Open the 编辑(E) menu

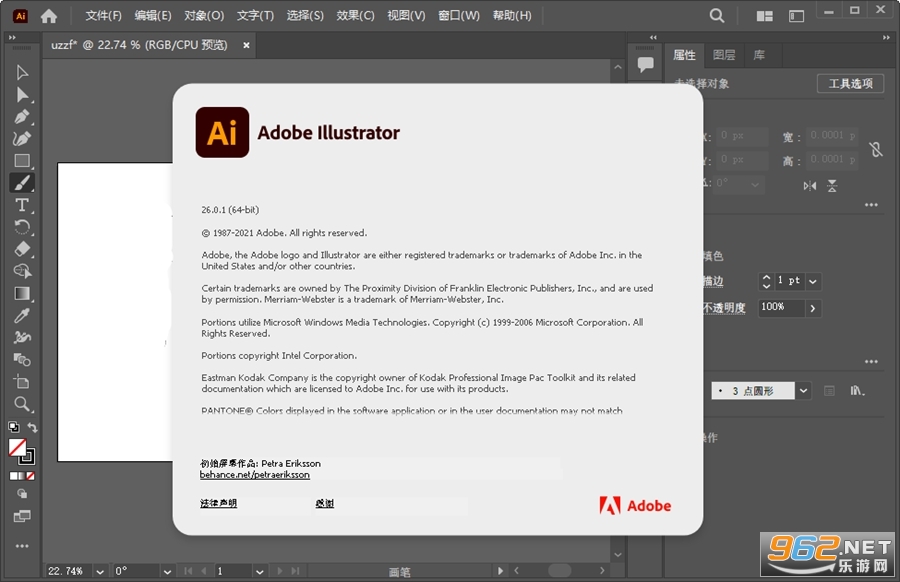pos(153,15)
